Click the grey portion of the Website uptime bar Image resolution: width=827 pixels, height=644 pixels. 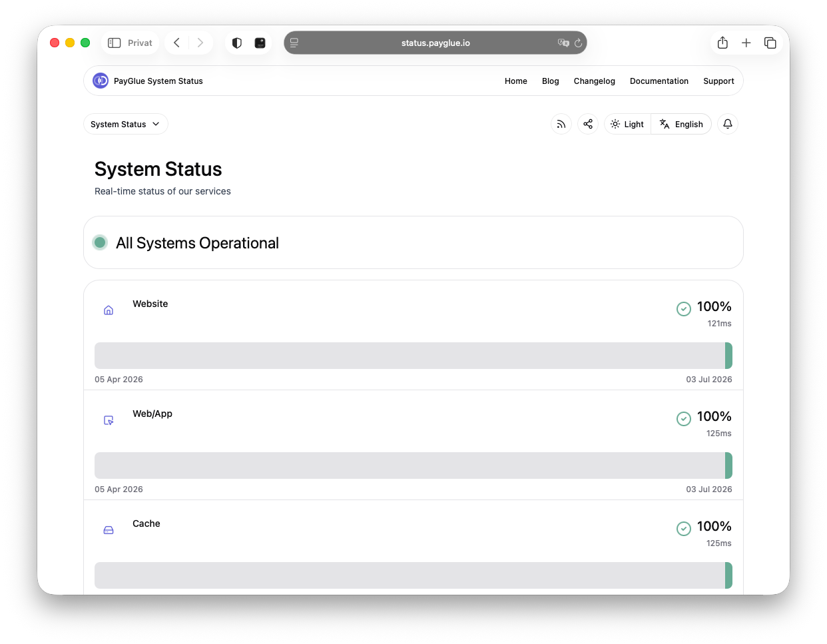point(410,356)
